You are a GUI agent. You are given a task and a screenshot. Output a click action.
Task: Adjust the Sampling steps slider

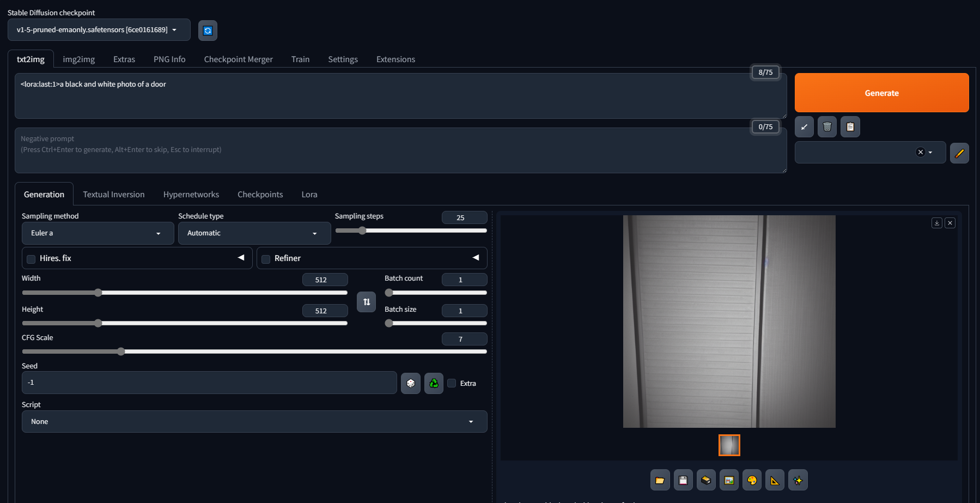coord(411,231)
